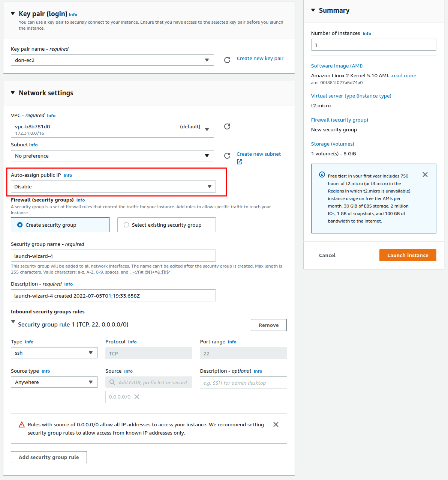Click the search icon in Source field
Screen dimensions: 448x480
112,382
